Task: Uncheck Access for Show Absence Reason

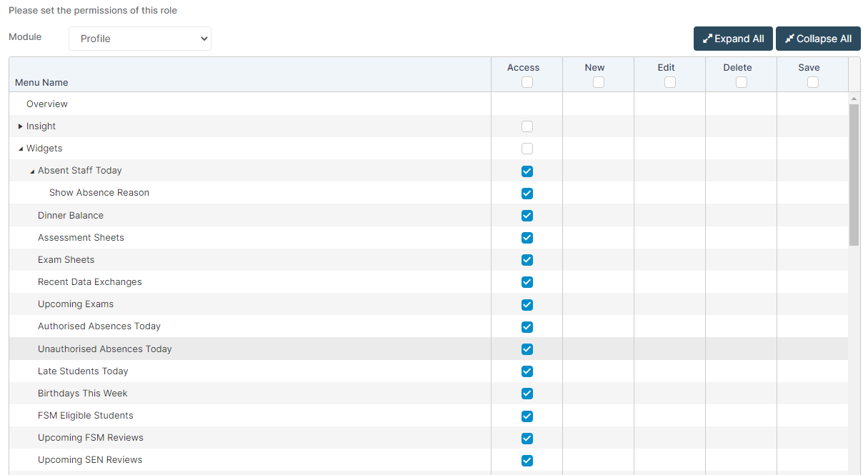Action: click(x=527, y=193)
